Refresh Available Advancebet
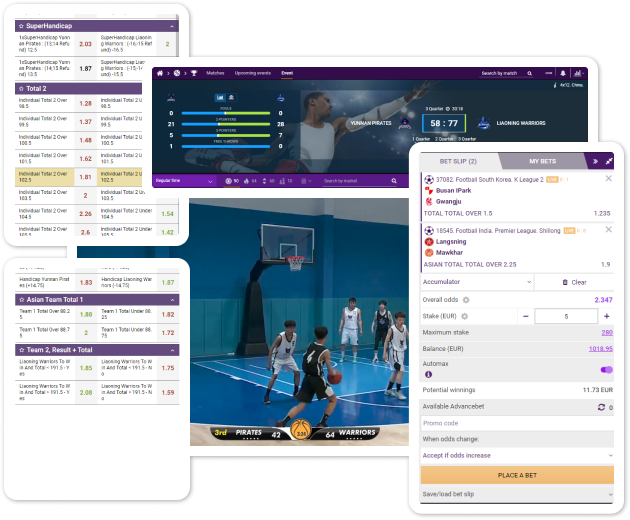This screenshot has height=520, width=630. (601, 407)
